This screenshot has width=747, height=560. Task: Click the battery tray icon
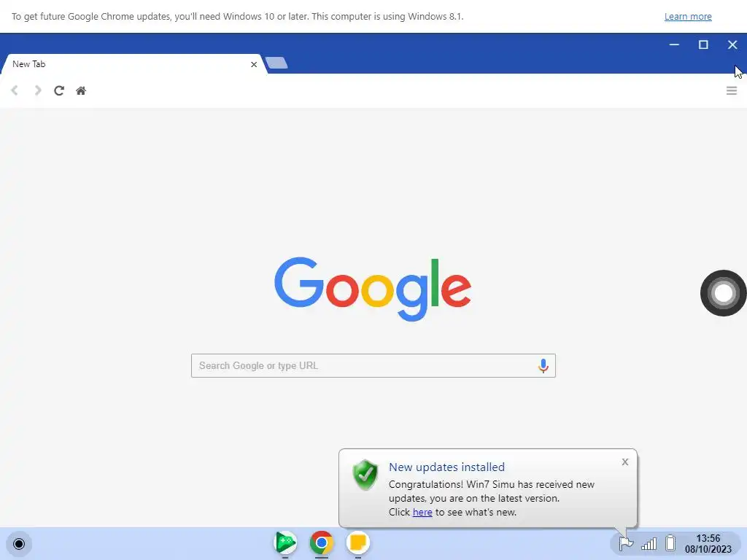670,542
